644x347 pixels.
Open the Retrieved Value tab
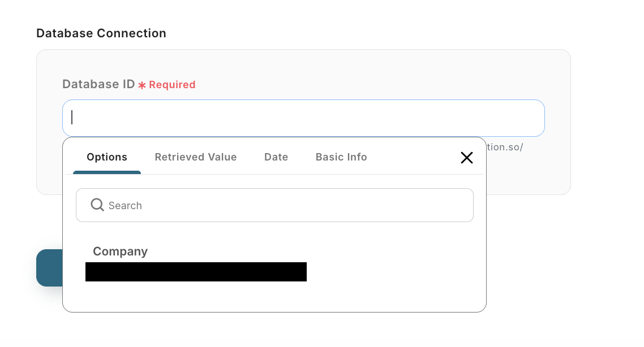(196, 157)
